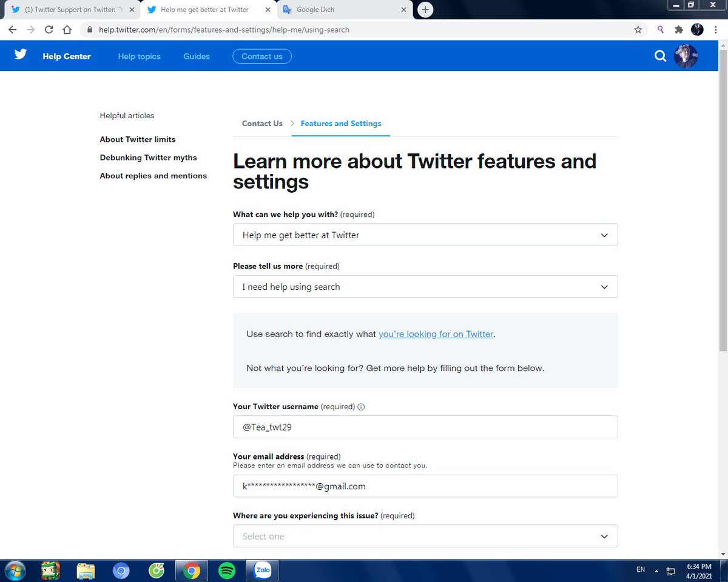Click 'you're looking for on Twitter' link
The height and width of the screenshot is (582, 728).
(x=436, y=334)
